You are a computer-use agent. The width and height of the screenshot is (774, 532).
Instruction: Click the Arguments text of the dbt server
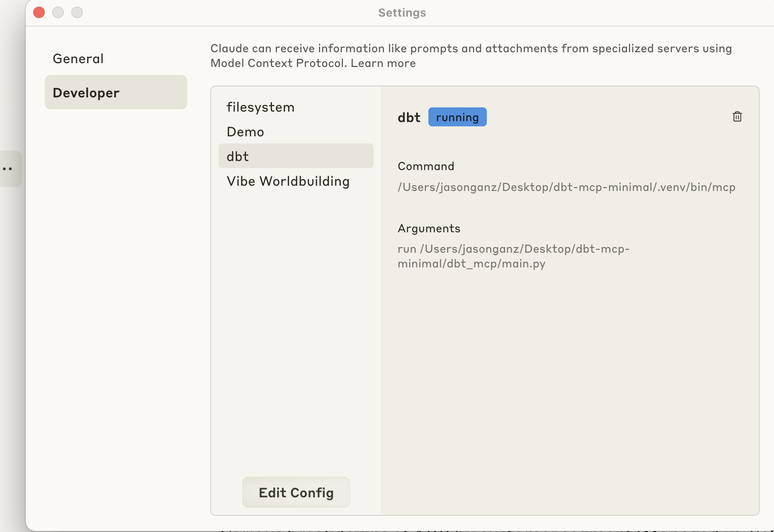click(x=513, y=256)
